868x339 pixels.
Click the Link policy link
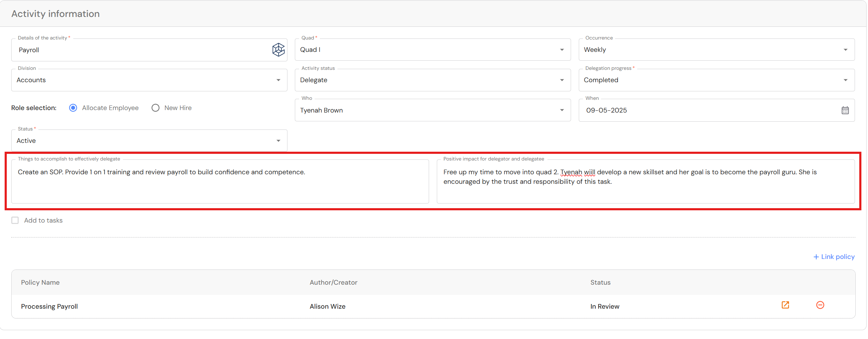(834, 257)
